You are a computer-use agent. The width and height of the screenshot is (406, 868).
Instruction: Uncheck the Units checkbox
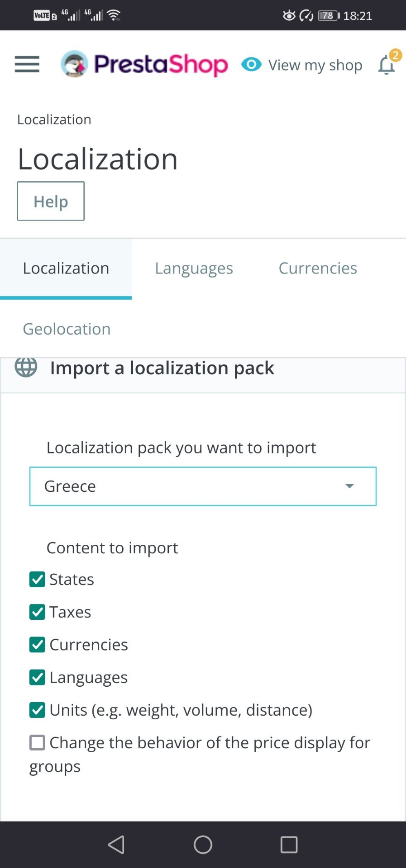pyautogui.click(x=37, y=710)
